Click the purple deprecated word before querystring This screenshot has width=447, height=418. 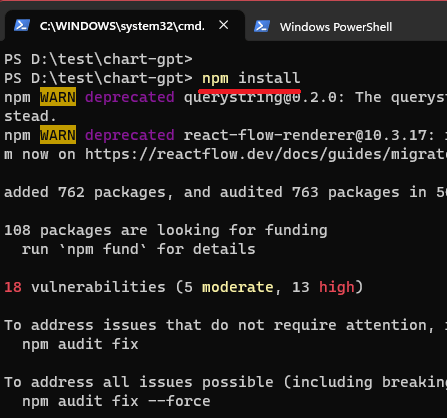pyautogui.click(x=130, y=97)
